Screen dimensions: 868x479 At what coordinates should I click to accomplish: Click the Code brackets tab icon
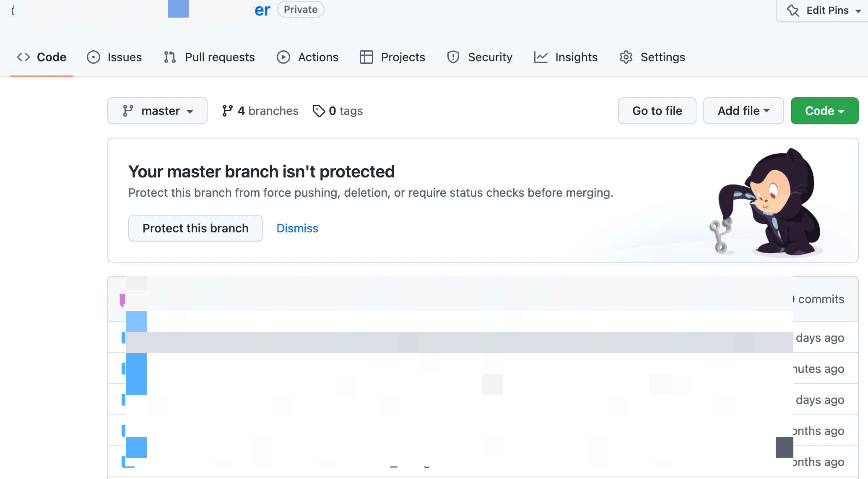coord(23,57)
